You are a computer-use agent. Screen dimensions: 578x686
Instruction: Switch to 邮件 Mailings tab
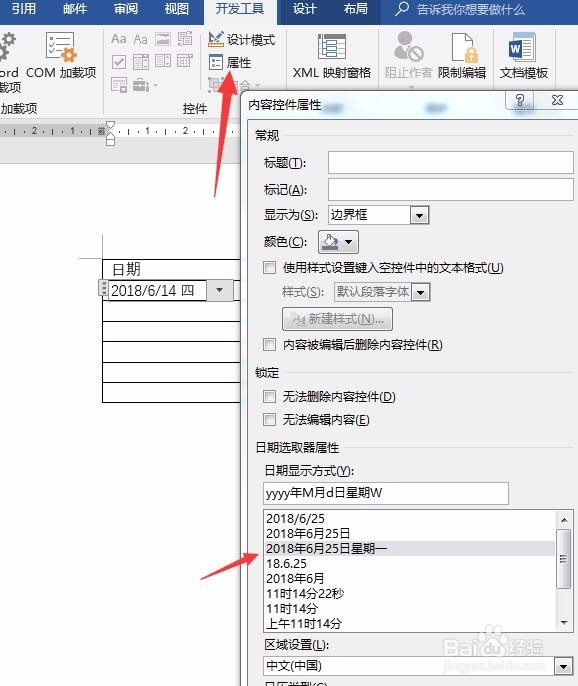(75, 9)
